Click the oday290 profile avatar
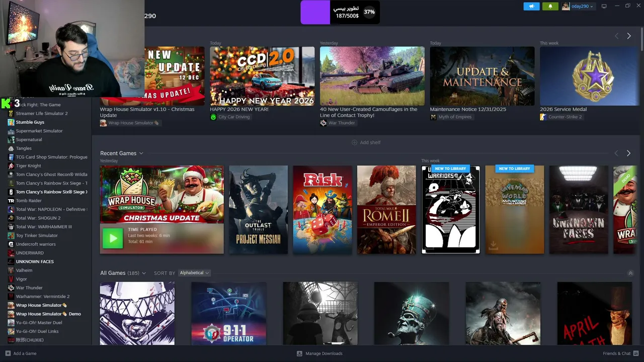Screen dimensions: 644x362 (x=566, y=6)
